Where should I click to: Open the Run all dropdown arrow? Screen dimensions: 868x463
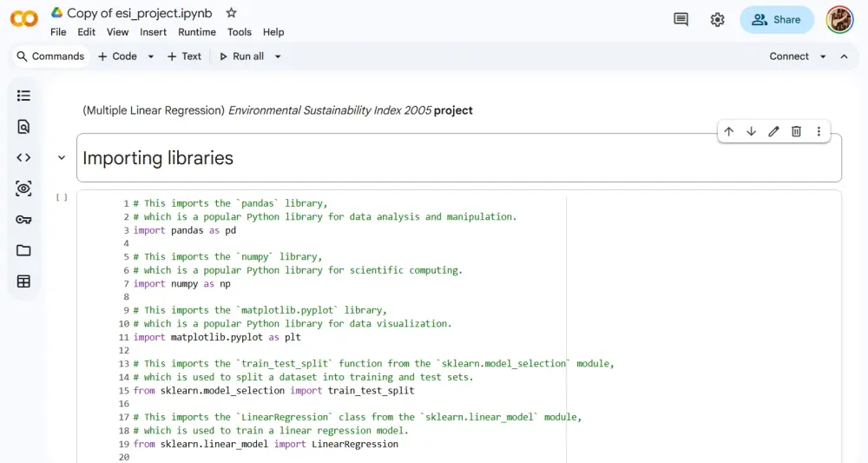[278, 56]
